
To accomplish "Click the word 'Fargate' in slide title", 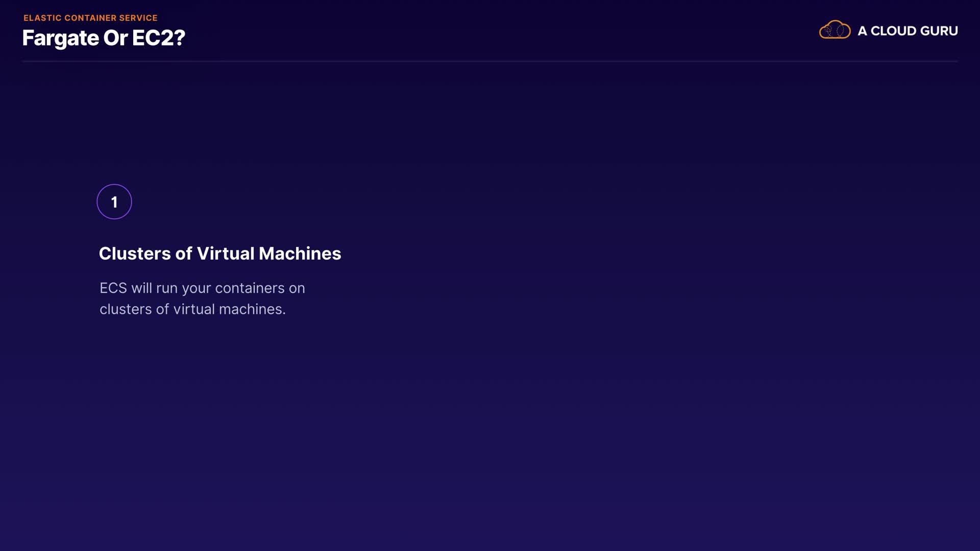I will click(x=60, y=38).
